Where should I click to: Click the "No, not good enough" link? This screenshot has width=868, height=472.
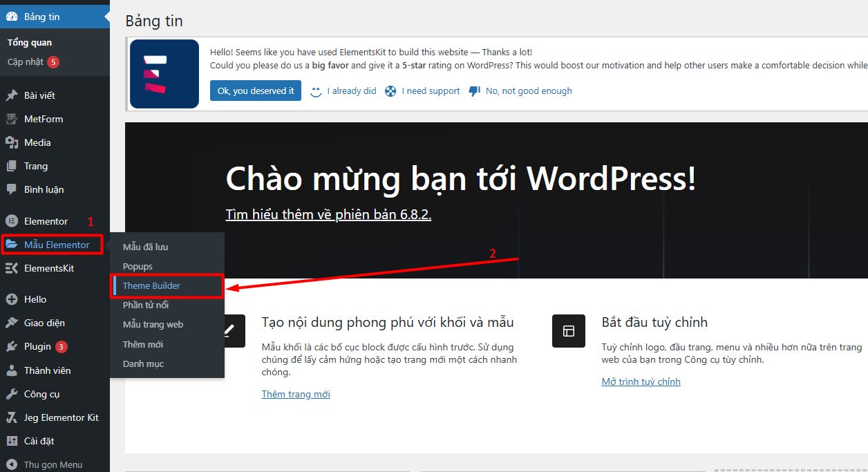(528, 91)
